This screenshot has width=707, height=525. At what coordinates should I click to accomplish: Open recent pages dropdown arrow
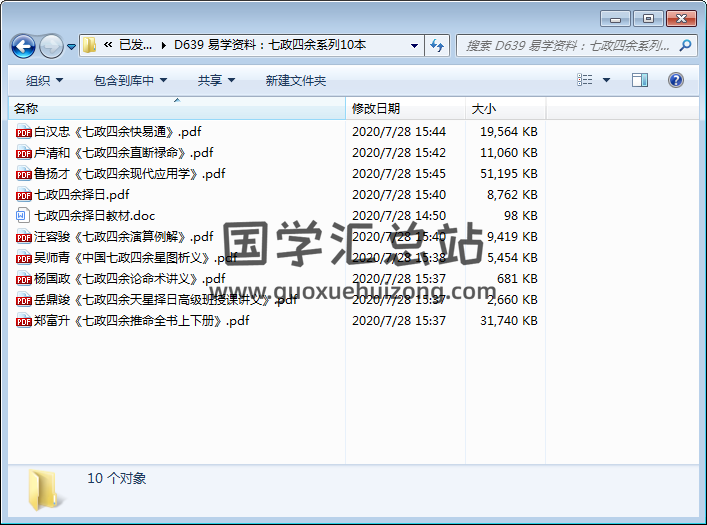(72, 47)
